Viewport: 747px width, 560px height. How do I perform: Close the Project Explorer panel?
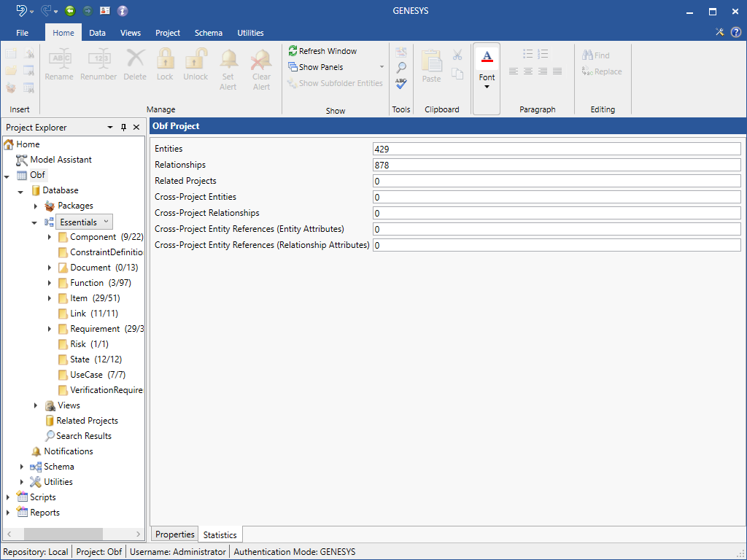(136, 128)
